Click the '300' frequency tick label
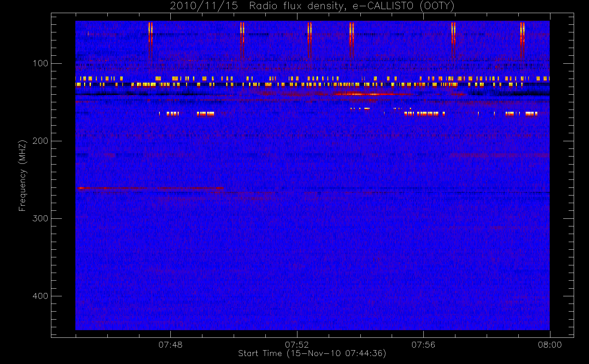The image size is (589, 364). pyautogui.click(x=40, y=218)
